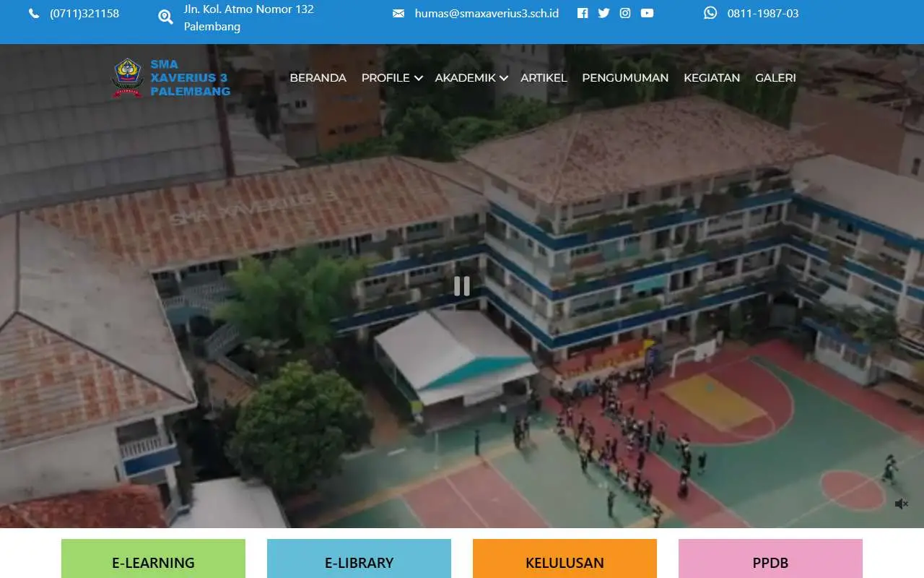Pause the background video
The height and width of the screenshot is (578, 924).
(x=462, y=286)
